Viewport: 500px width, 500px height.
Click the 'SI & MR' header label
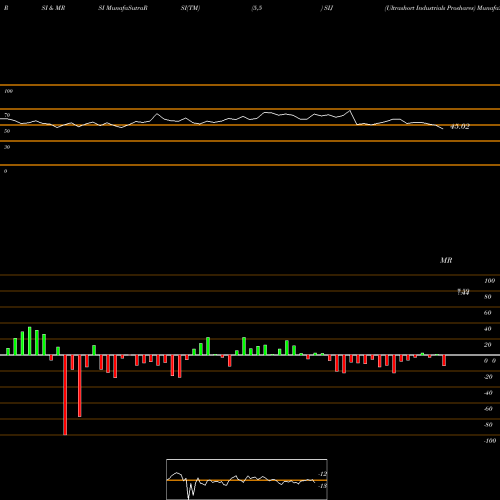tap(53, 8)
